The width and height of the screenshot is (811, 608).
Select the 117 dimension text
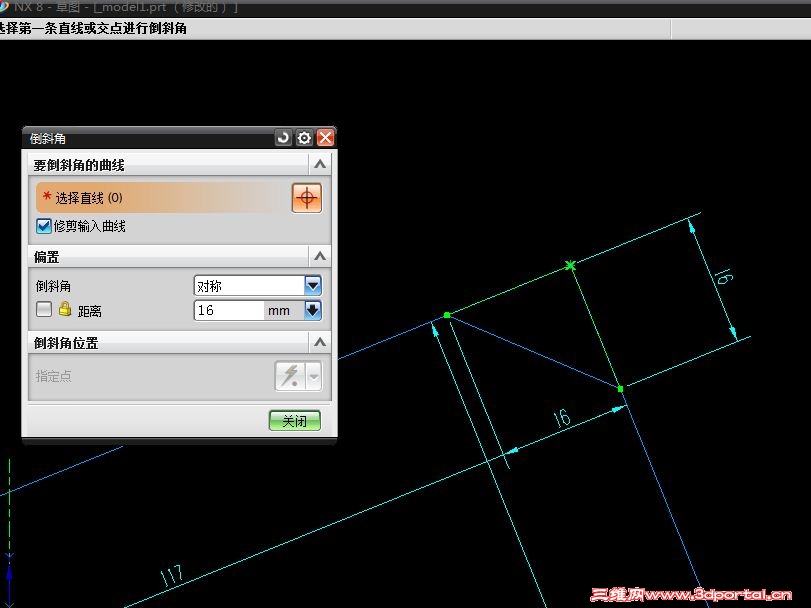click(172, 575)
